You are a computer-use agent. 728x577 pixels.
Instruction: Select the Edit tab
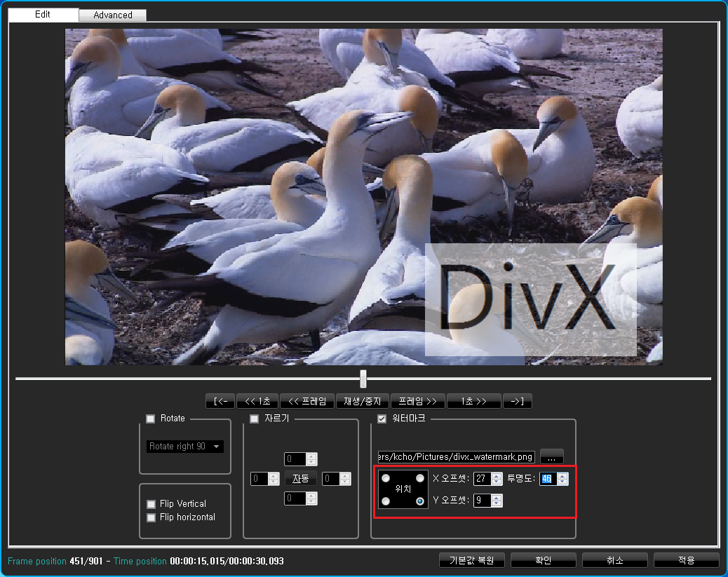pyautogui.click(x=43, y=15)
